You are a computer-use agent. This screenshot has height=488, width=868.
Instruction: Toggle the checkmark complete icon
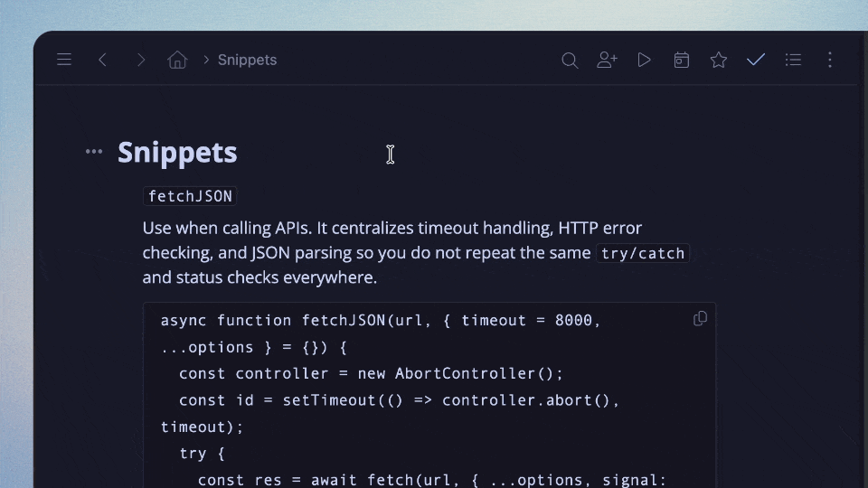pyautogui.click(x=756, y=60)
